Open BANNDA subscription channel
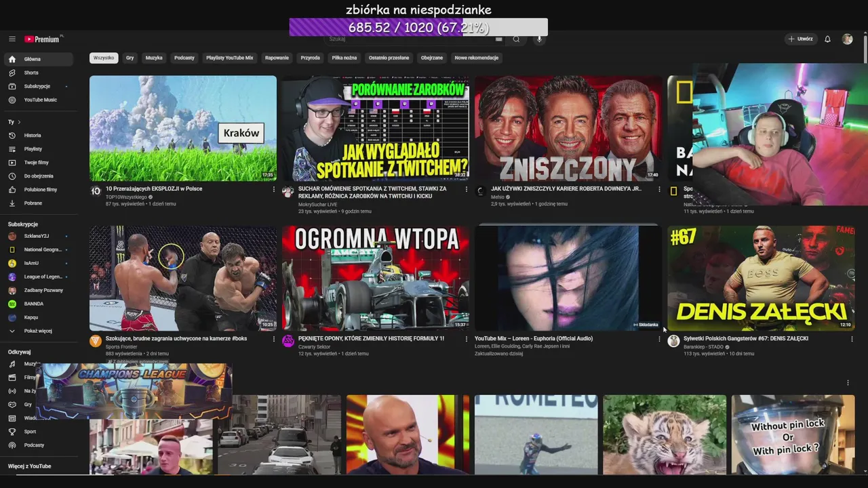 pos(39,304)
